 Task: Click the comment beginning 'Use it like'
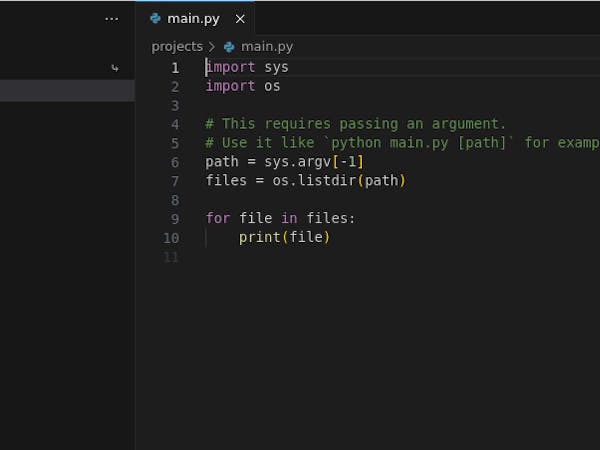pos(402,143)
